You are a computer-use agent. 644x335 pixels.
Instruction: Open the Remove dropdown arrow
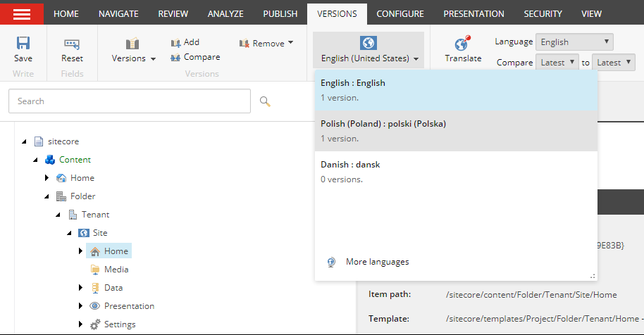point(291,42)
